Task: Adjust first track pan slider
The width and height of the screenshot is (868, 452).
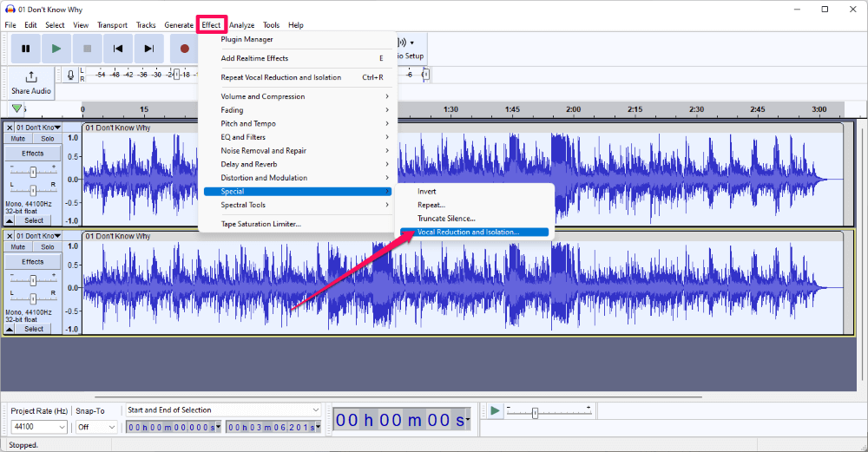Action: [x=33, y=190]
